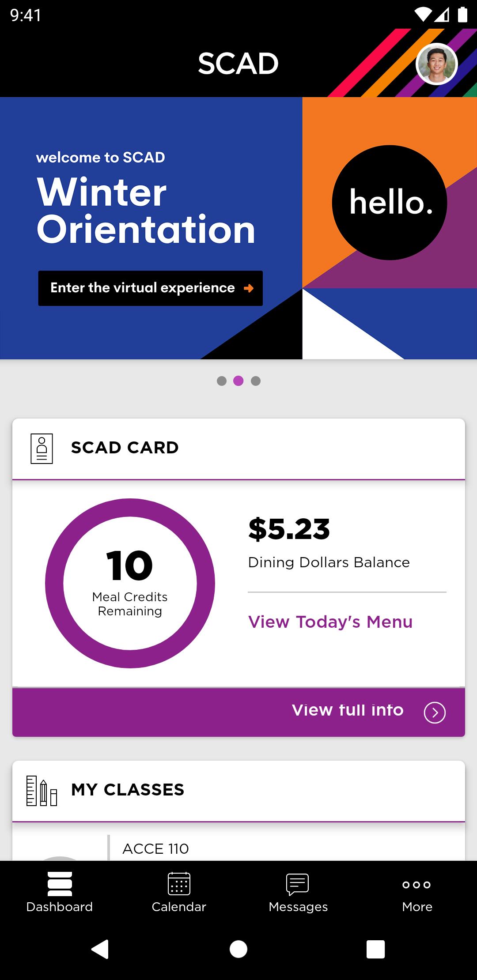Tap the orange arrow in virtual experience banner
477x980 pixels.
tap(248, 288)
